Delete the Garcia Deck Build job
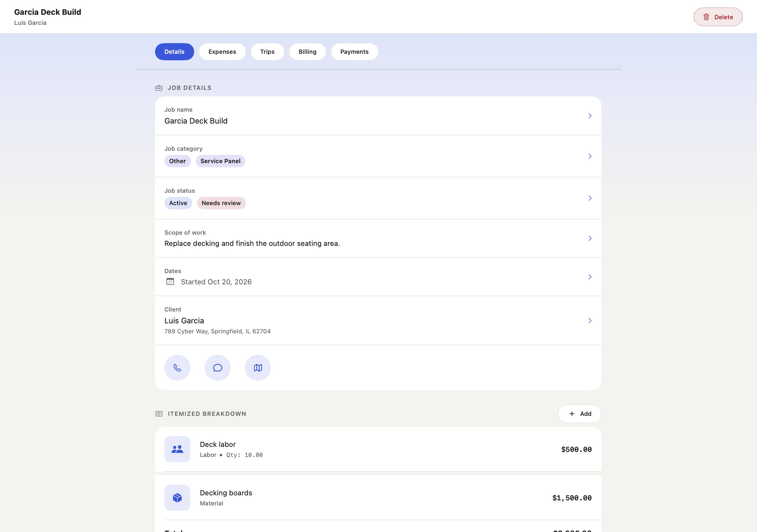 (718, 17)
